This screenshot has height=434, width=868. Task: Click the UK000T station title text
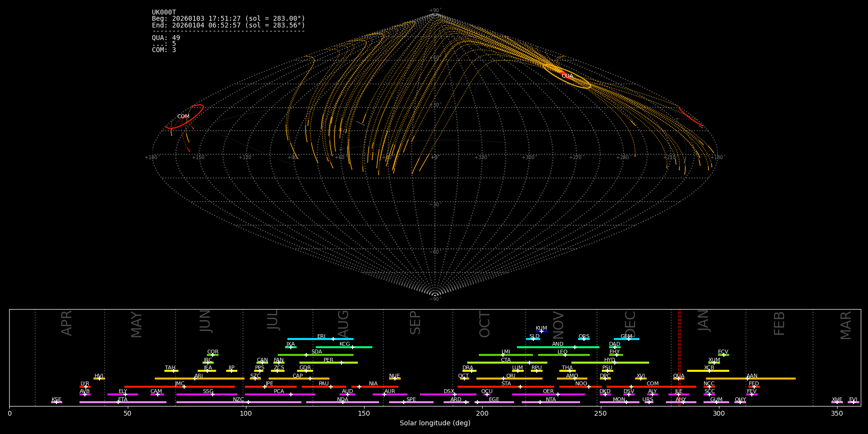[x=164, y=13]
